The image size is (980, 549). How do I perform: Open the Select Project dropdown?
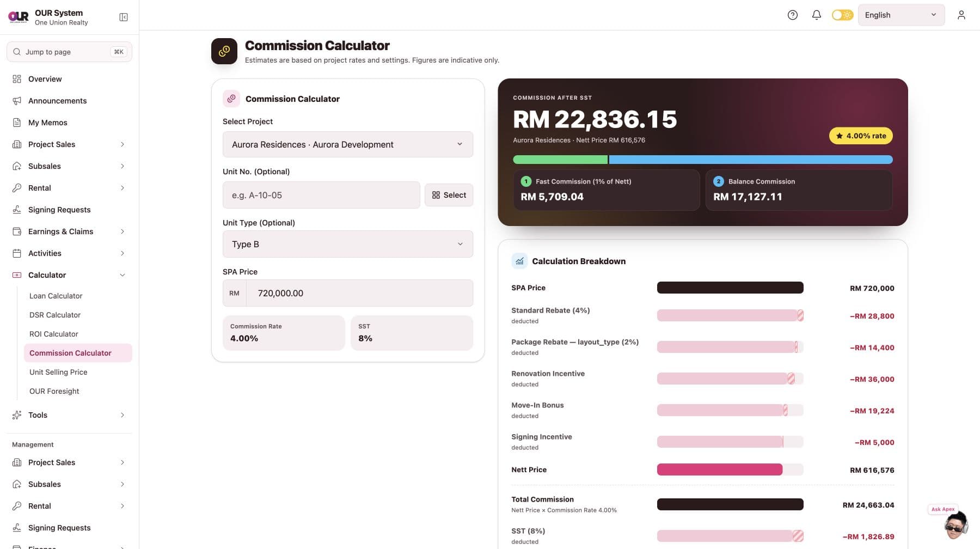(x=348, y=144)
